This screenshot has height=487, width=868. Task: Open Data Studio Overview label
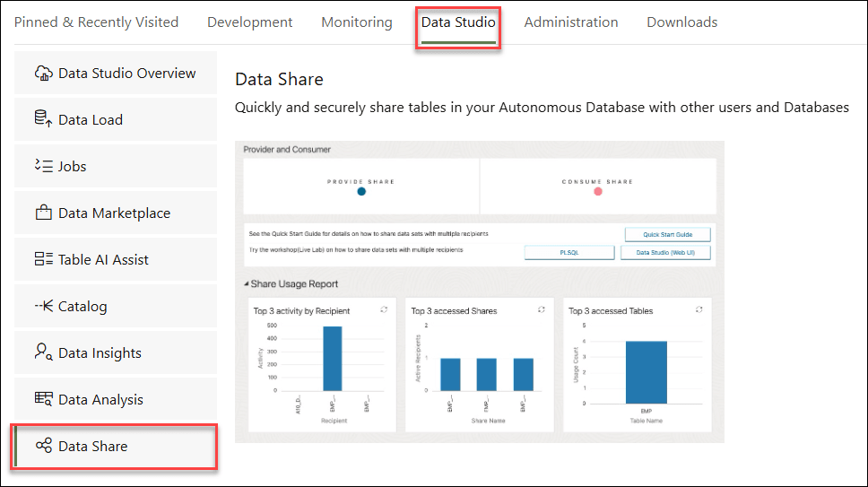pyautogui.click(x=126, y=73)
